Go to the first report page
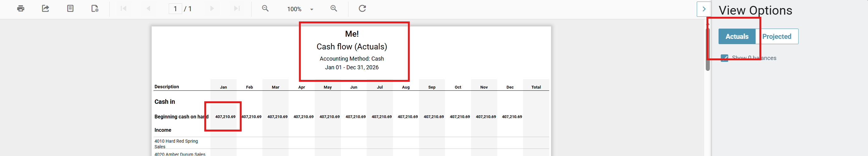The width and height of the screenshot is (868, 156). 123,9
